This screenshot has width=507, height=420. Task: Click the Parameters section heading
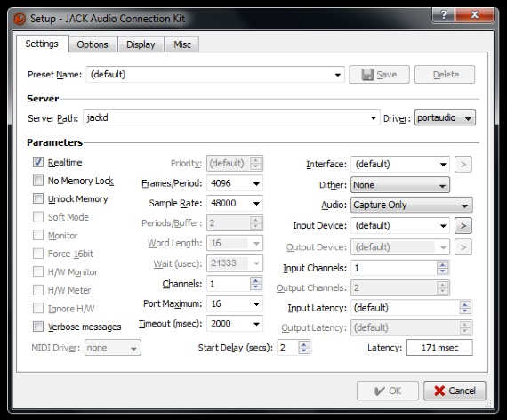point(54,142)
